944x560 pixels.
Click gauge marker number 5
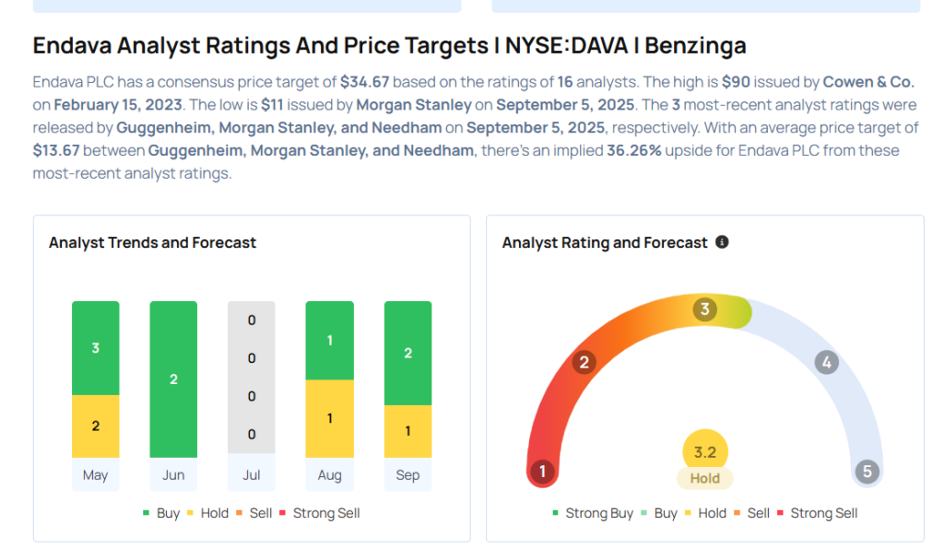(x=867, y=472)
